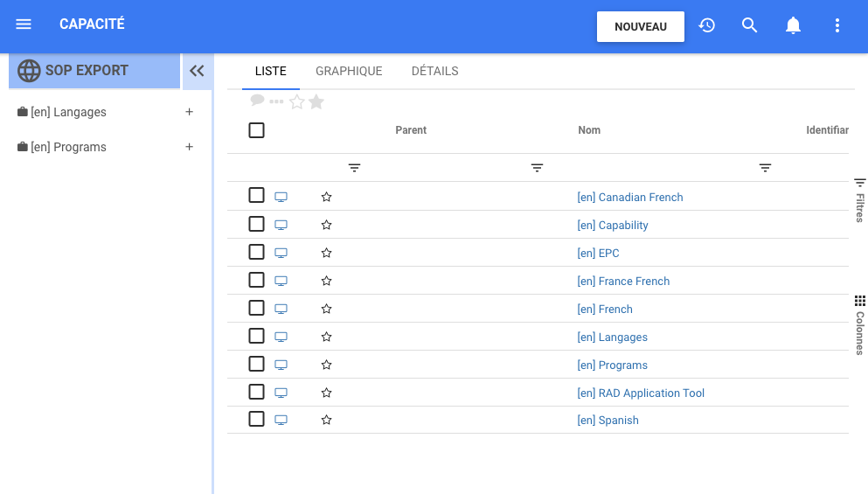Click the monitor icon in the EPC row
This screenshot has height=501, width=868.
[x=281, y=253]
